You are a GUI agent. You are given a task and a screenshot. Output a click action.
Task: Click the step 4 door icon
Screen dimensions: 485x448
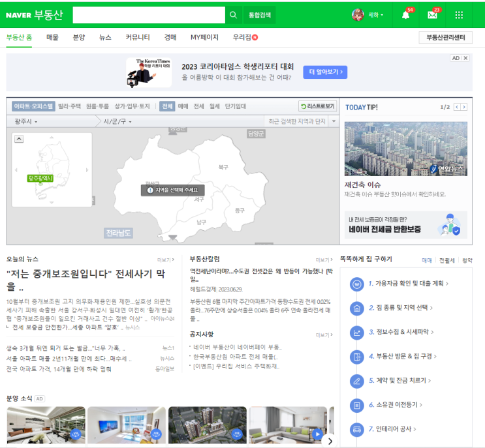[356, 357]
